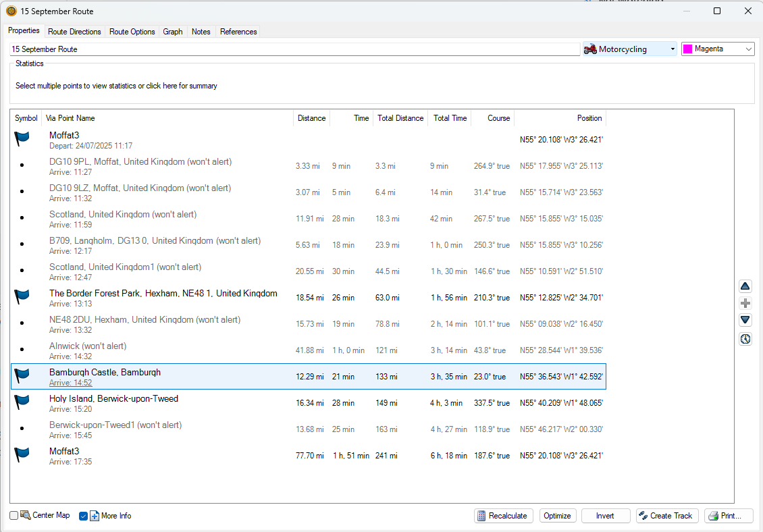Click the plus insert point icon
The image size is (763, 532).
click(x=745, y=303)
